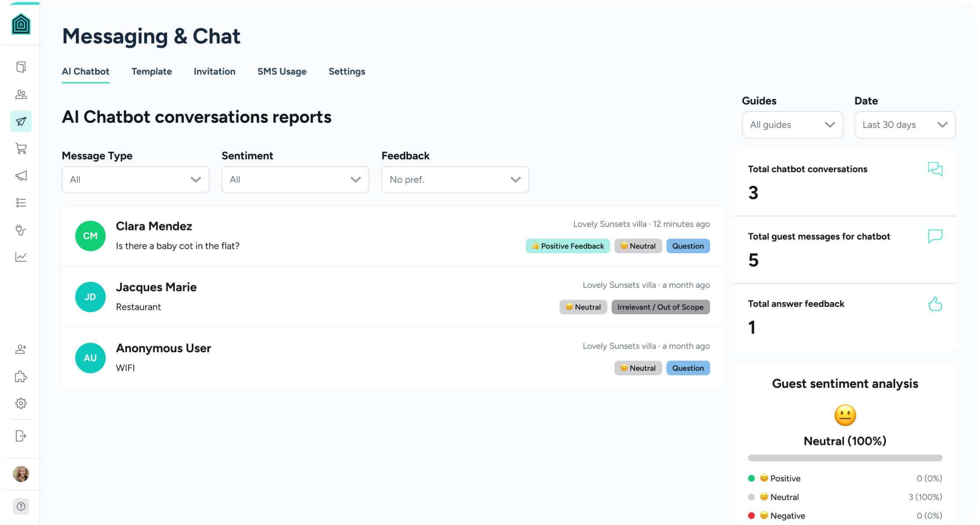Click the CM green avatar circle
Screen dimensions: 980x525
tap(90, 236)
